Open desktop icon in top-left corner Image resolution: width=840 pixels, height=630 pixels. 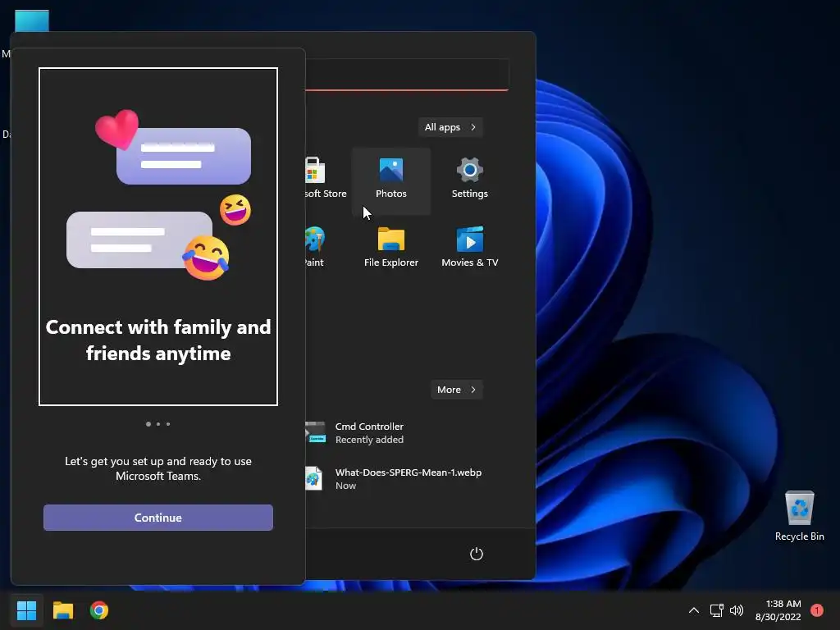[x=32, y=21]
